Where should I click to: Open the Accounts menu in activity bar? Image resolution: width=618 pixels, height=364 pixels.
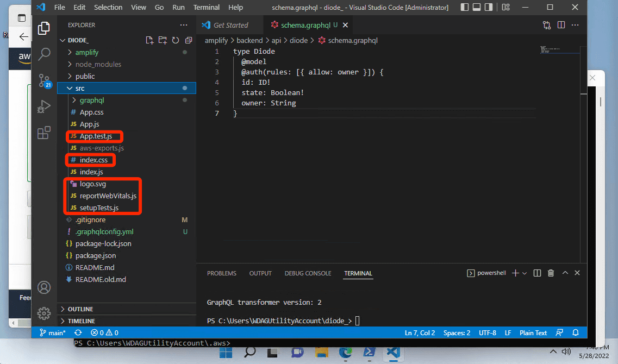point(43,287)
